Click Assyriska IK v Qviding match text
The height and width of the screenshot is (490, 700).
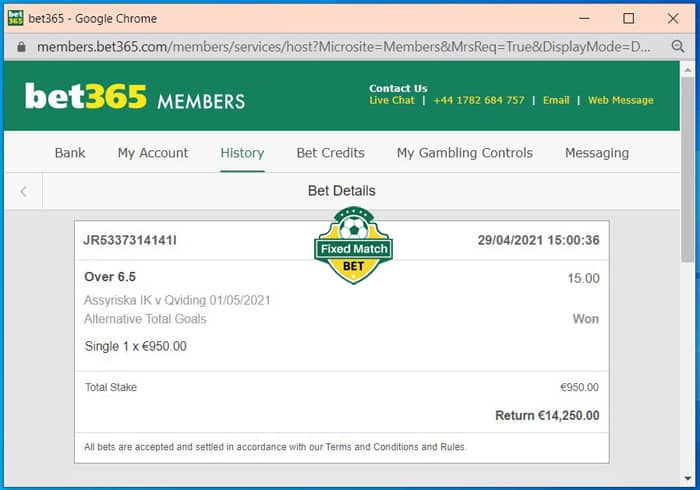pos(177,300)
